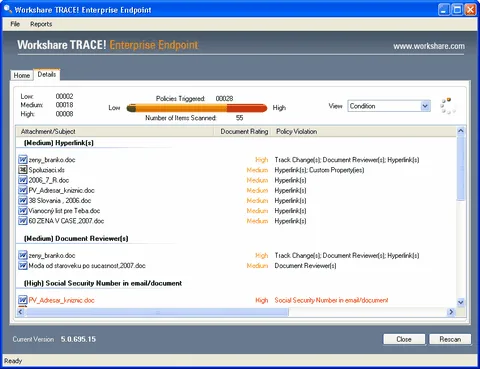The image size is (480, 369).
Task: Click Word icon for Moda od staroveku po sucasnost
Action: tap(23, 266)
